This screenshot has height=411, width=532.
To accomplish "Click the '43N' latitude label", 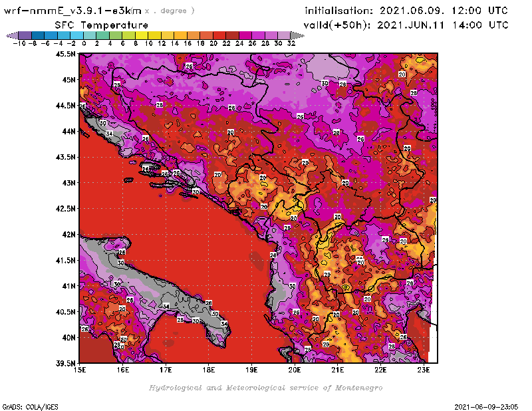I will 68,183.
